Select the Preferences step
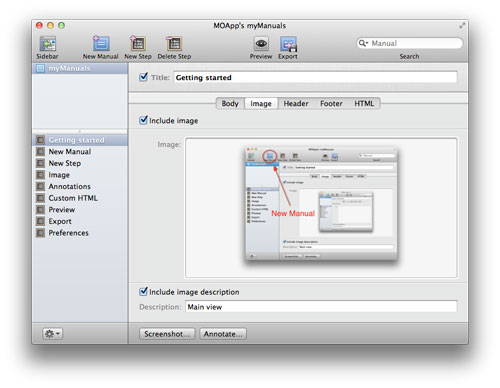 (x=80, y=233)
